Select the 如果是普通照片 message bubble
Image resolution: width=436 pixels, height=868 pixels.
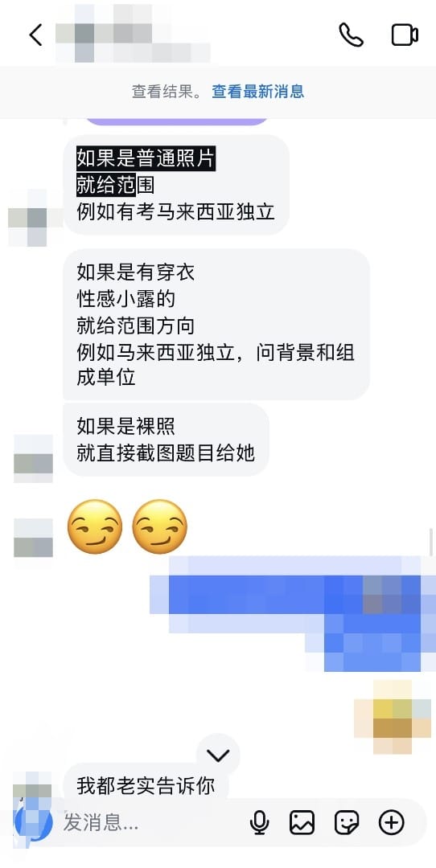tap(176, 185)
